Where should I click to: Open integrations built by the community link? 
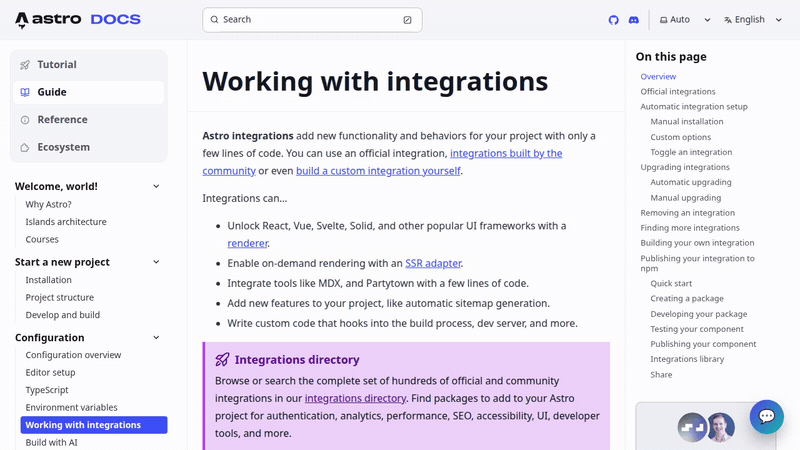point(506,154)
